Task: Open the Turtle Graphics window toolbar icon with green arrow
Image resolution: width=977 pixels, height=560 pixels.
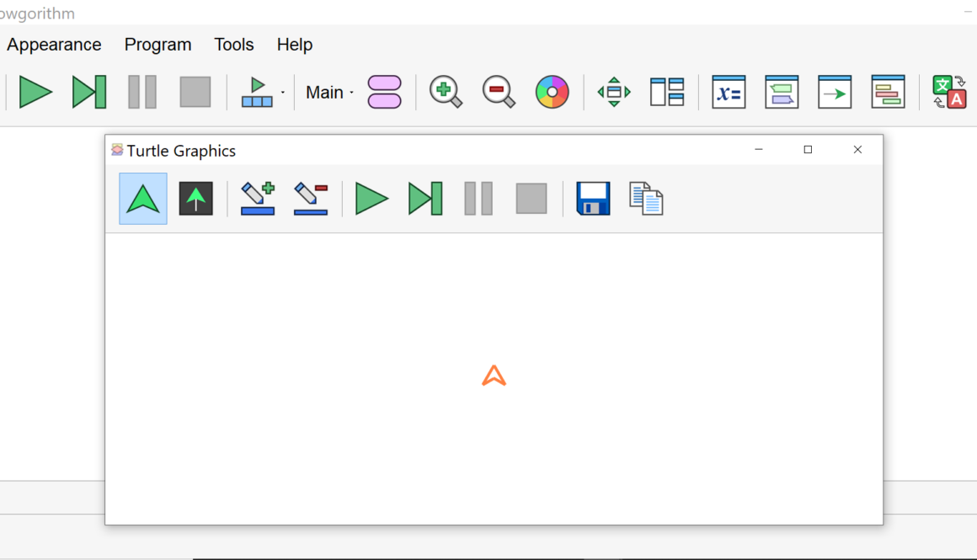Action: pos(835,92)
